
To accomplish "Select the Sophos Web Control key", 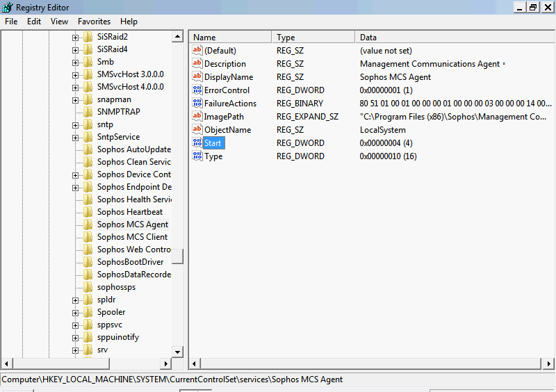I will [134, 250].
